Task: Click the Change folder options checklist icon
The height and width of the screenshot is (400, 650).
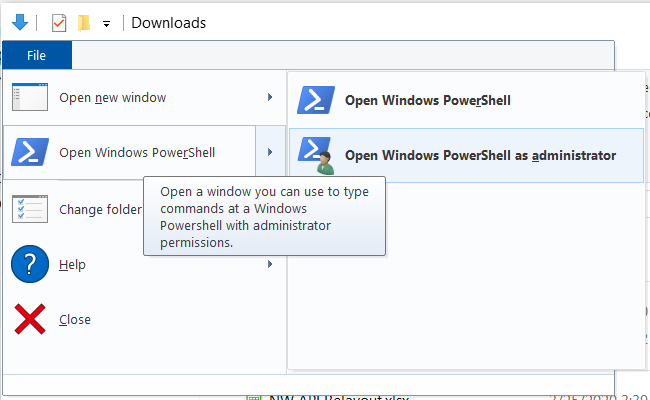Action: point(30,209)
